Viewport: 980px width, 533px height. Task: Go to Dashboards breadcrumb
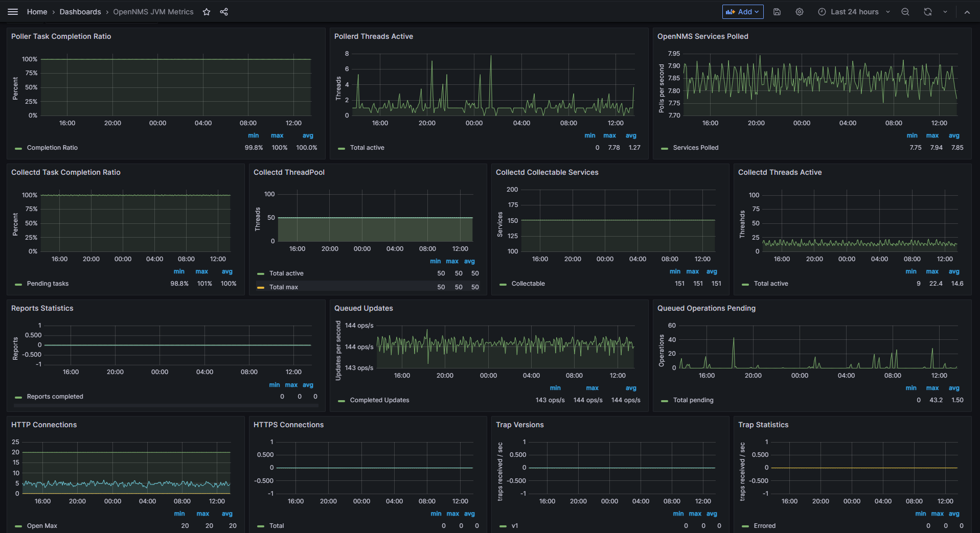[80, 12]
